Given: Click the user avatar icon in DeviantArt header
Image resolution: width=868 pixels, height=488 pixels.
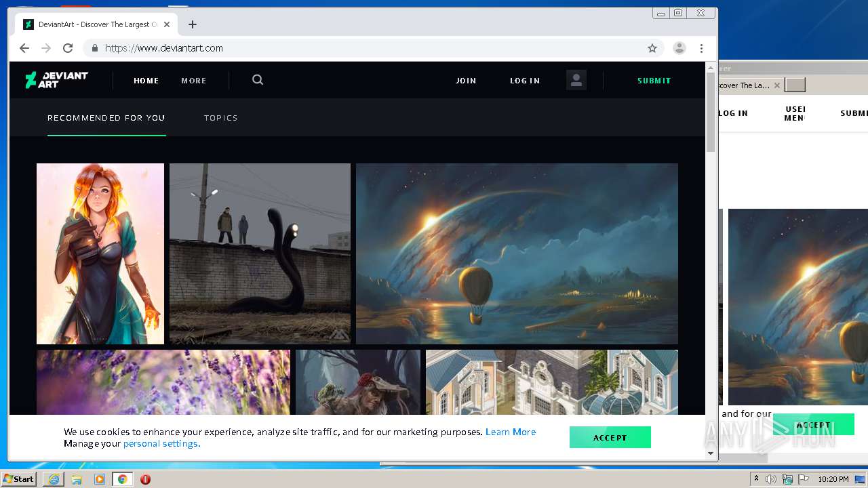Looking at the screenshot, I should click(576, 80).
